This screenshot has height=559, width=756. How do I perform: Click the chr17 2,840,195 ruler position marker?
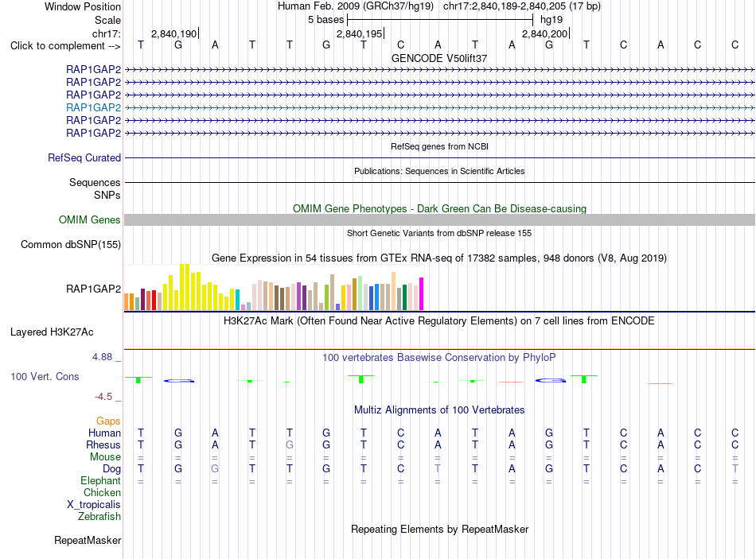click(x=360, y=33)
